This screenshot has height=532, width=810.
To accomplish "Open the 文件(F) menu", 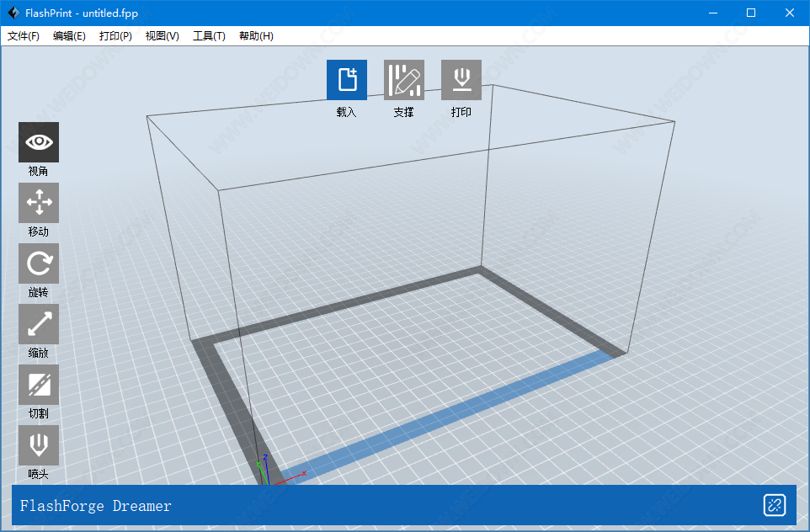I will [x=24, y=35].
